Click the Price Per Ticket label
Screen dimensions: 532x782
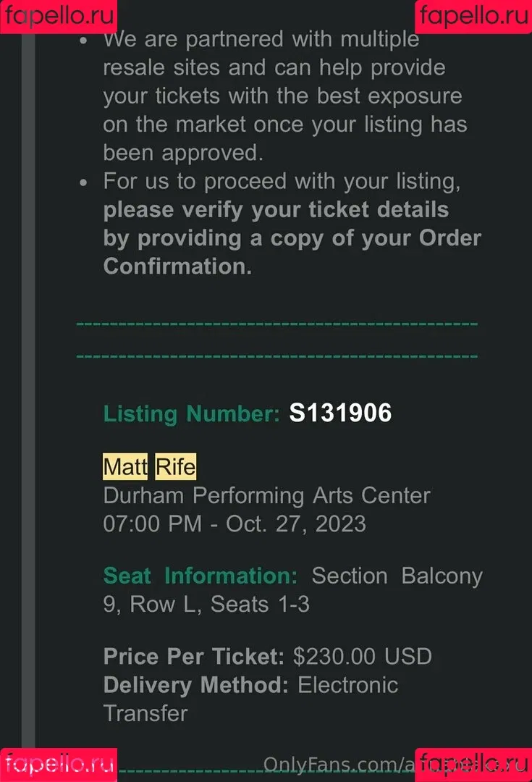click(x=193, y=656)
